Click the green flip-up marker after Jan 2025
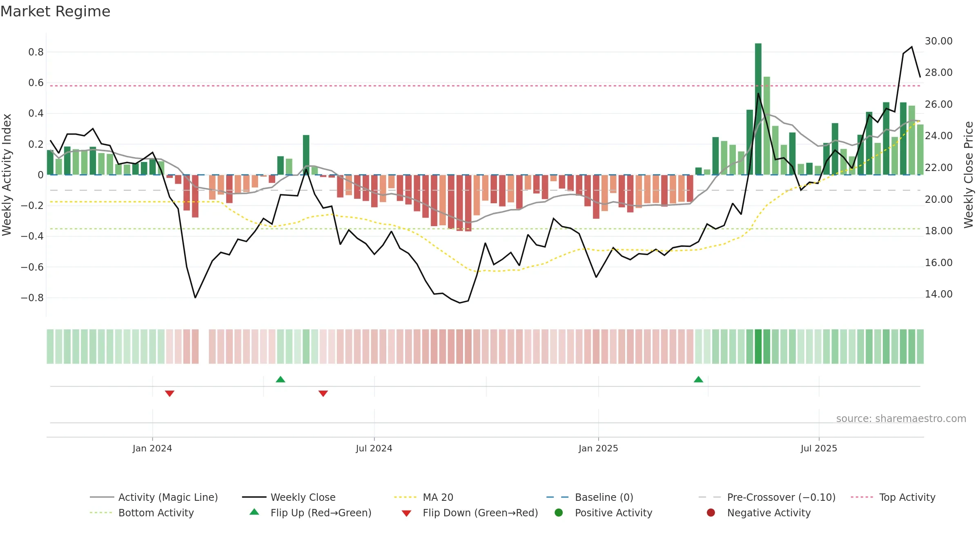 tap(699, 379)
